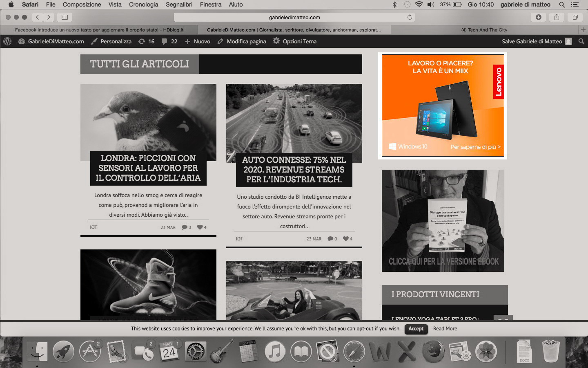Click Personalizza in the admin bar
Image resolution: width=588 pixels, height=368 pixels.
111,41
